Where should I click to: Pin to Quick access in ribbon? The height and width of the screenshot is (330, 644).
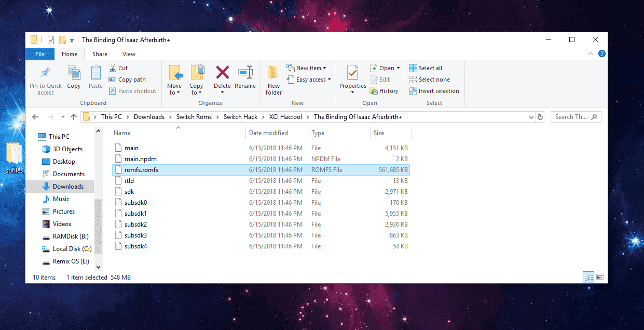45,81
